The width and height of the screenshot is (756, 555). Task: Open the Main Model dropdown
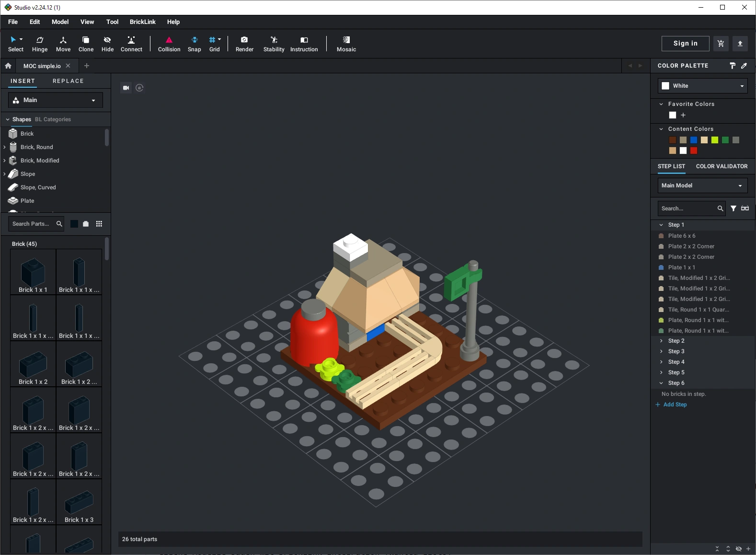coord(702,185)
